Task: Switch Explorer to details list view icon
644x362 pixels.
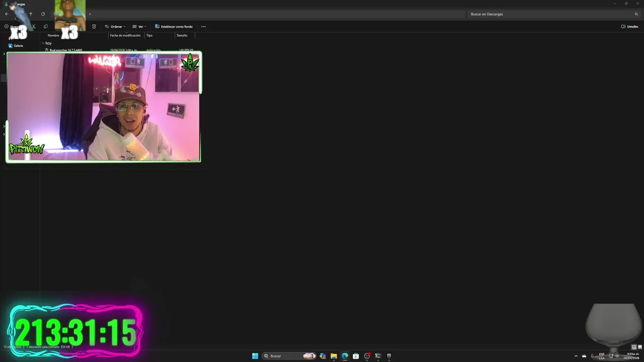Action: (634, 347)
